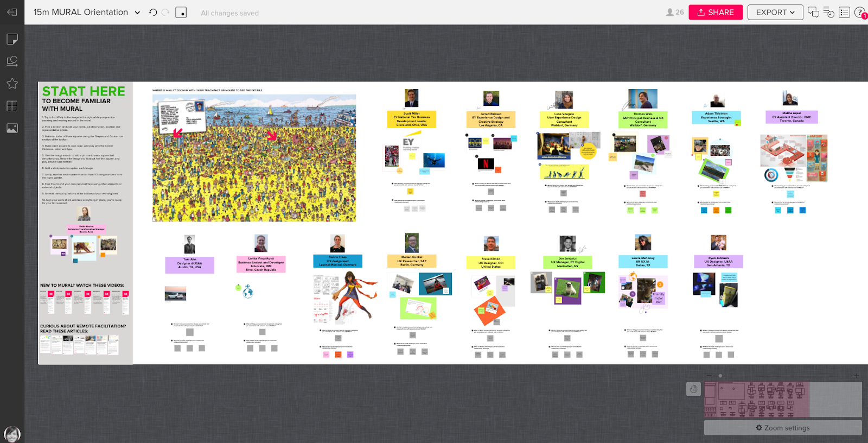Click the 'CURIOUS ABOUT REMOTE FACILITATION?' heading
Image resolution: width=868 pixels, height=443 pixels.
(x=83, y=326)
